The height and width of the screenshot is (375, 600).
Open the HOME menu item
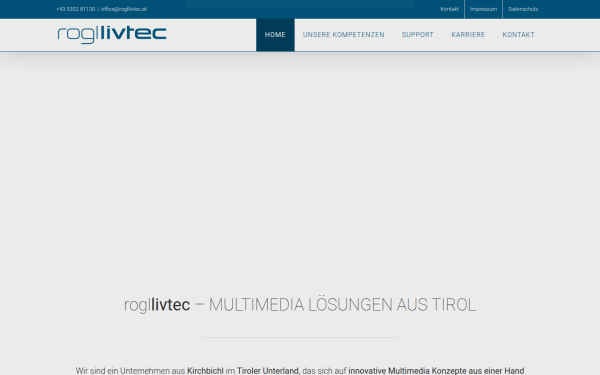click(x=275, y=35)
